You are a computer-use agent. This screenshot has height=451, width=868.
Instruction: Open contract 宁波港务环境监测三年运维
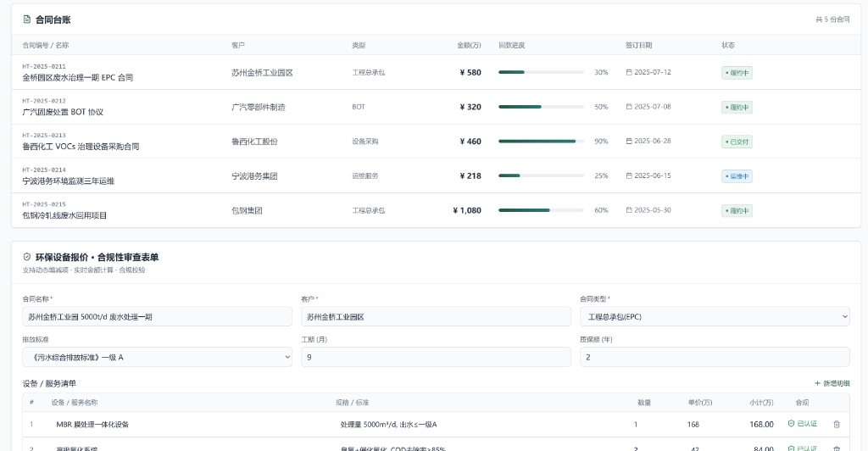click(68, 181)
